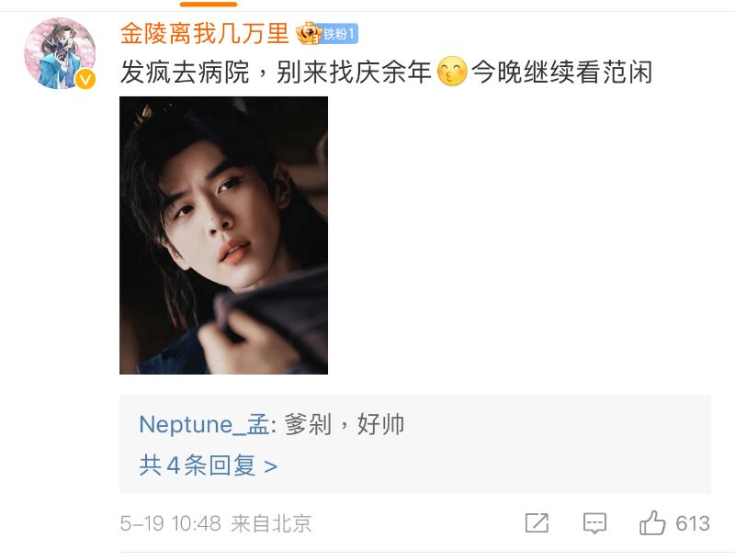Screen dimensions: 735x560
Task: Tap the 铁粉1 fan badge
Action: [x=339, y=35]
